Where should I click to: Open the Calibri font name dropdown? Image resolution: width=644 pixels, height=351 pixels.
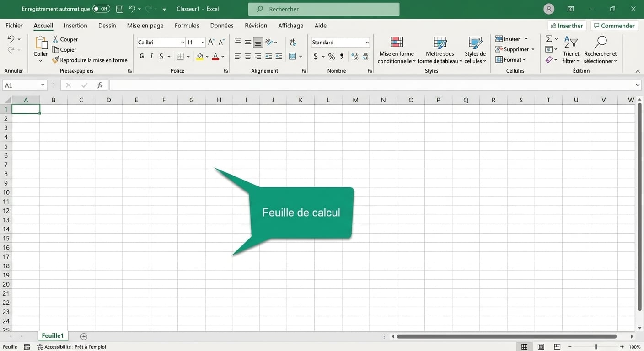tap(182, 43)
